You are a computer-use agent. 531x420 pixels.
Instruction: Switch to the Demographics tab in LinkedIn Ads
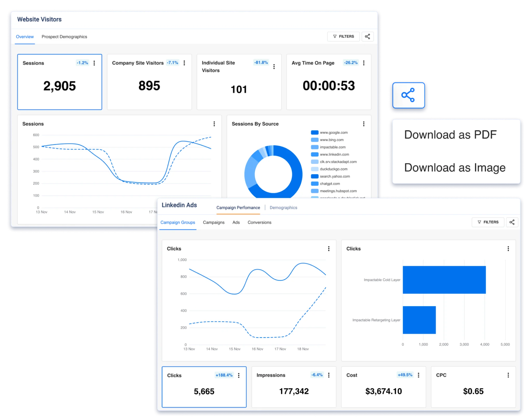(283, 207)
